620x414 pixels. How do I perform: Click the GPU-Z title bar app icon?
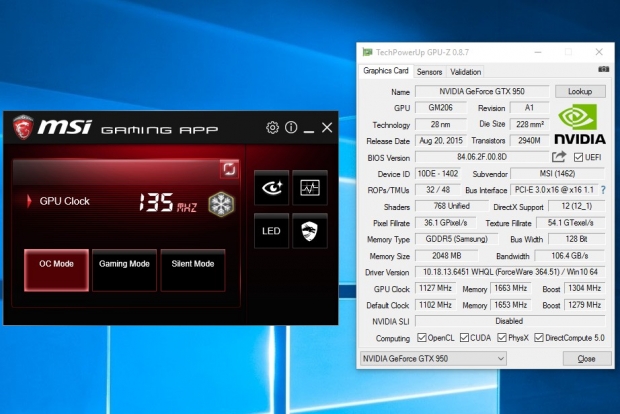pos(367,52)
